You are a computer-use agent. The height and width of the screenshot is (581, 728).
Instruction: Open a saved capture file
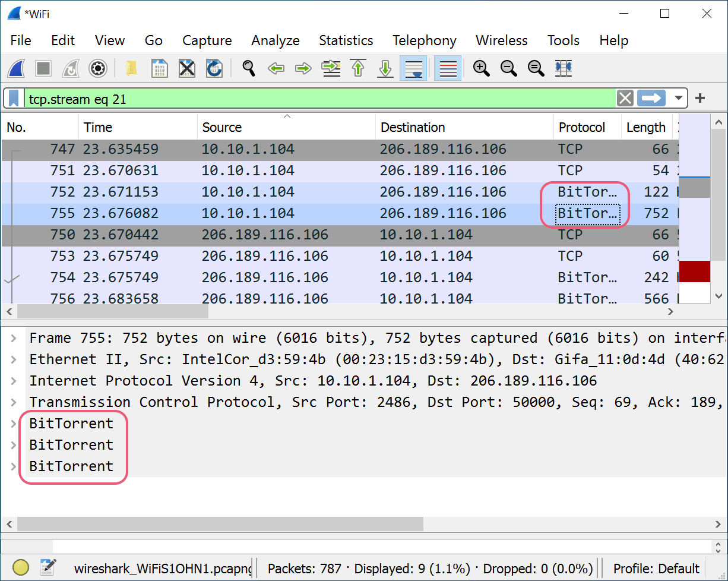tap(130, 68)
